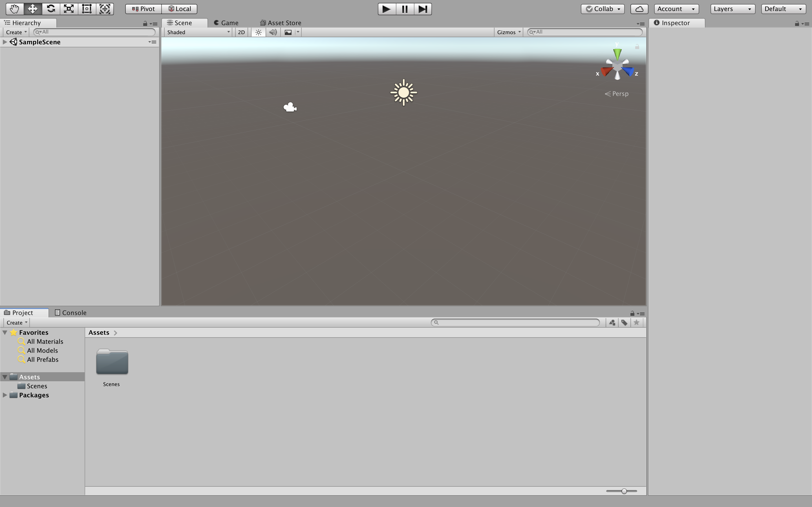The height and width of the screenshot is (507, 812).
Task: Toggle 2D scene view mode
Action: coord(241,32)
